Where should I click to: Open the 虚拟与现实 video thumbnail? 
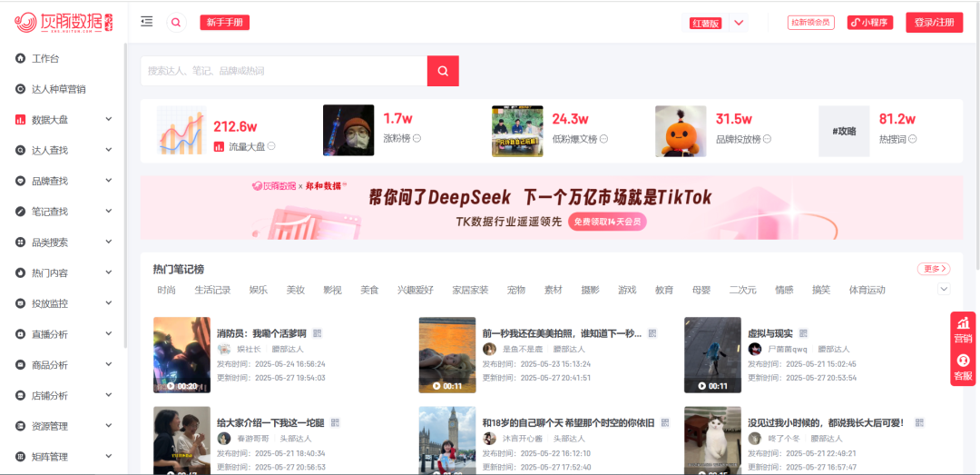tap(712, 355)
